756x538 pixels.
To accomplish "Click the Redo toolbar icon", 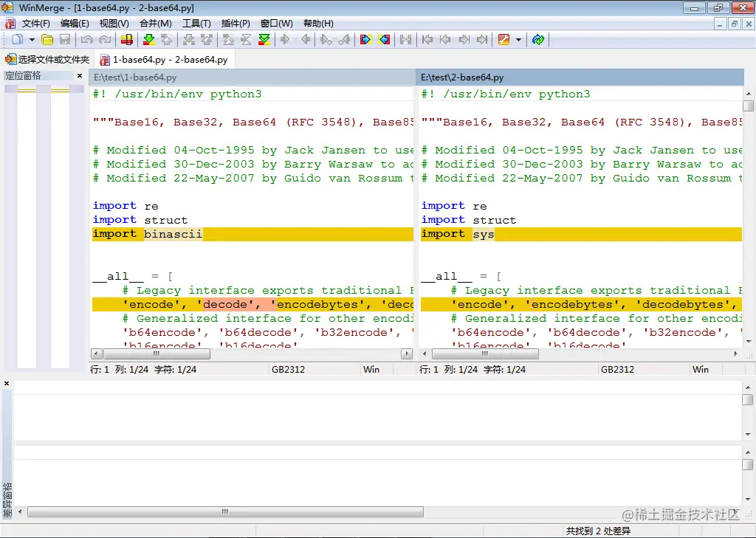I will coord(105,40).
